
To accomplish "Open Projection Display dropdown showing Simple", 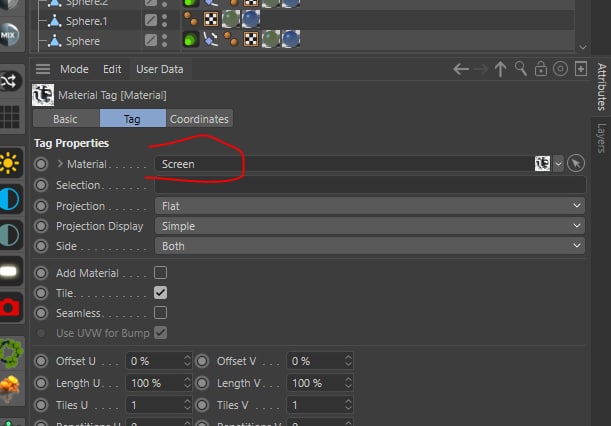I will tap(369, 226).
